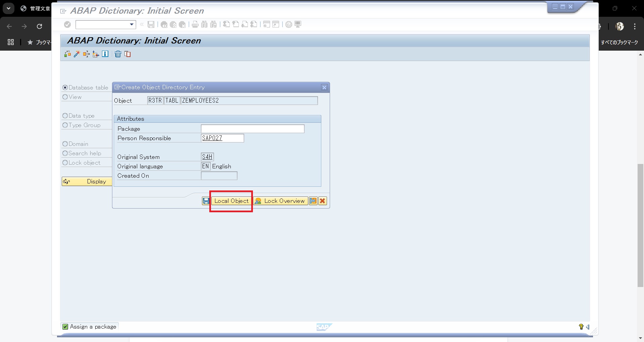Image resolution: width=644 pixels, height=342 pixels.
Task: Select the Data type radio button
Action: point(65,116)
